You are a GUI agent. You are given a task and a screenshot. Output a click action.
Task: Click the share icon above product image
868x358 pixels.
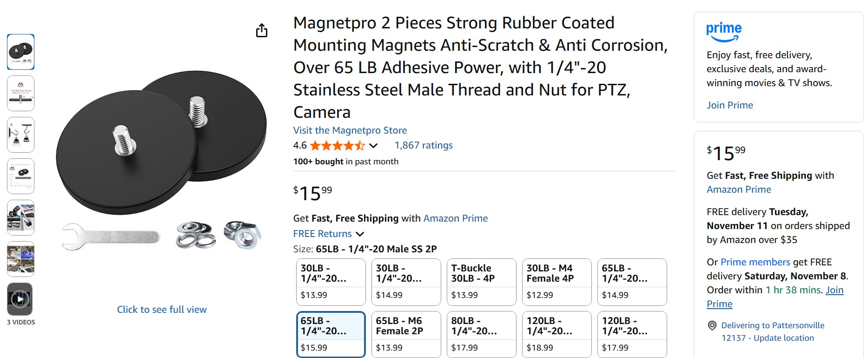point(262,31)
